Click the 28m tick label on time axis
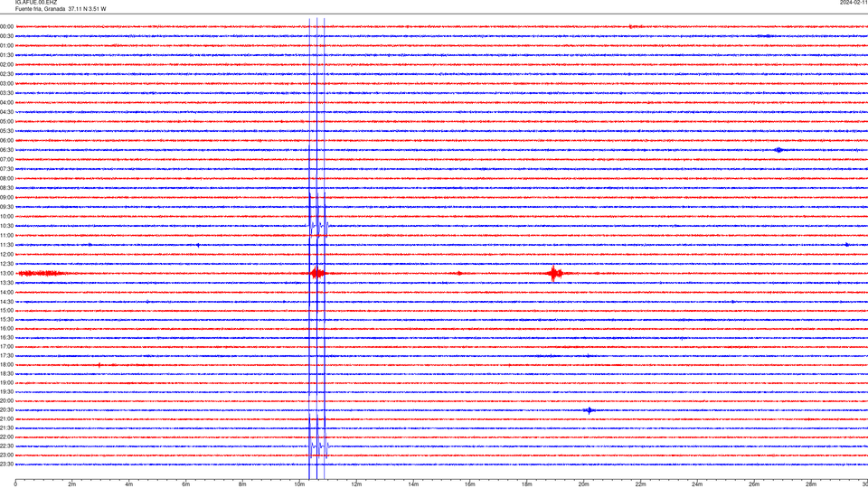Screen dimensions: 868x488 (x=811, y=484)
